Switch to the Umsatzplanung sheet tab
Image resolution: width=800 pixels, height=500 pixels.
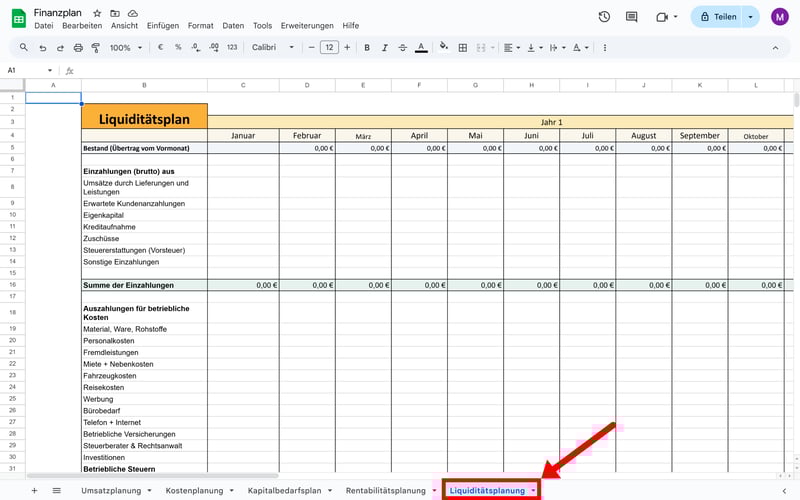pyautogui.click(x=110, y=491)
